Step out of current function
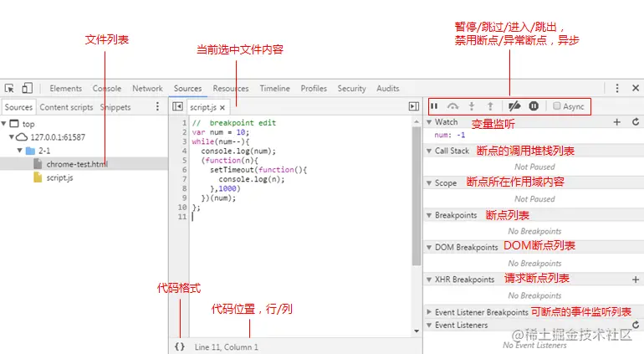Image resolution: width=644 pixels, height=354 pixels. (490, 106)
